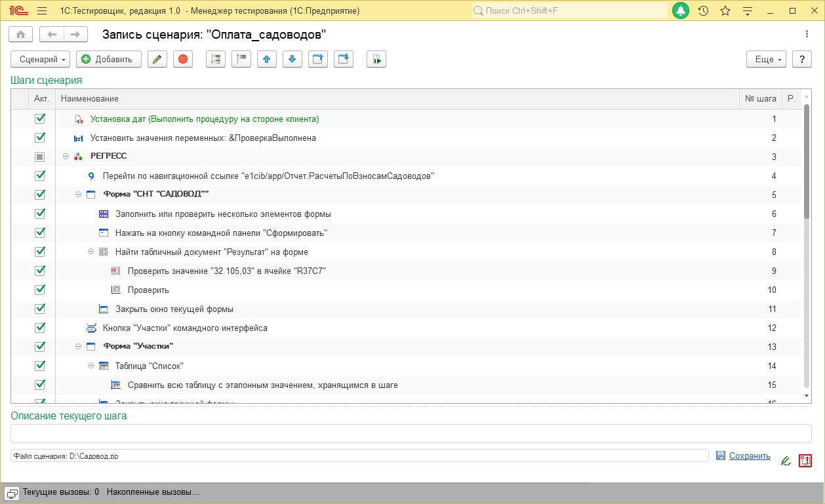Select the 'Закрыть окно текущей формы' step 11
825x504 pixels.
click(x=174, y=309)
